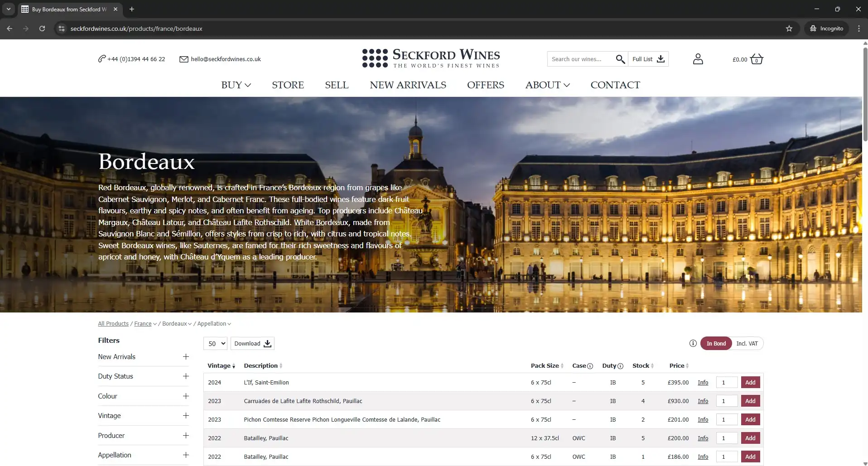The width and height of the screenshot is (868, 466).
Task: Add L'If Saint-Emilion 2024 to basket
Action: [750, 383]
